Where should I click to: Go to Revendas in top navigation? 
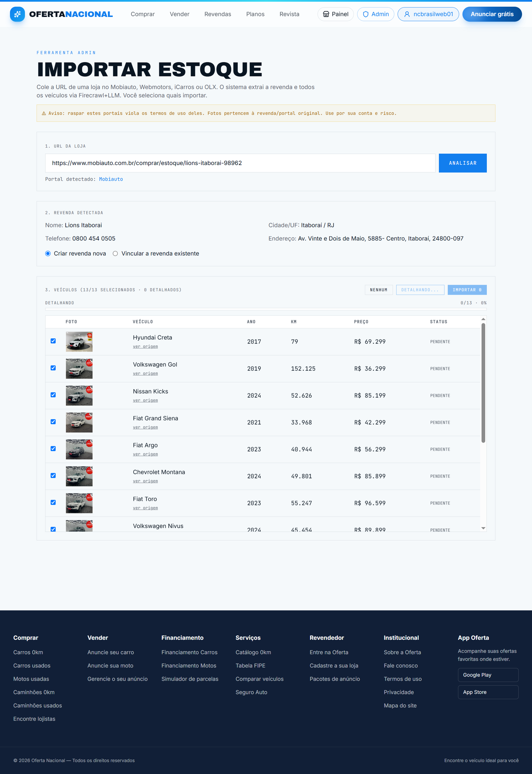[218, 14]
